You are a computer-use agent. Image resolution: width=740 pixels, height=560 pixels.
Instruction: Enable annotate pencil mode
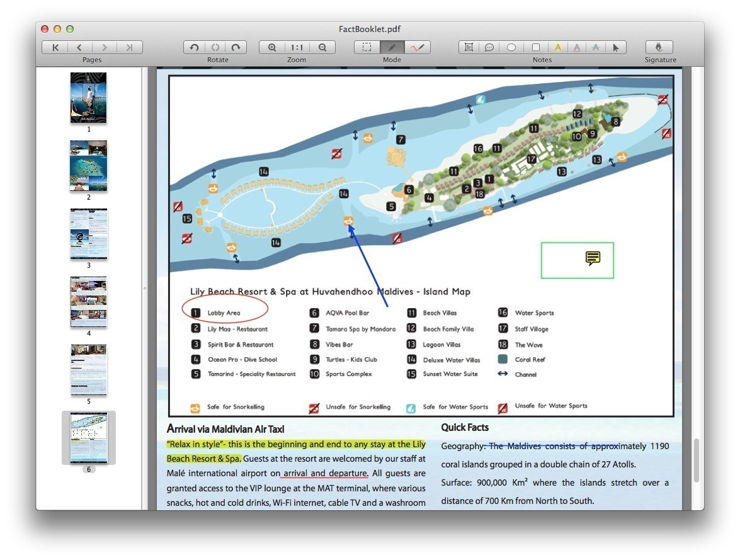[392, 47]
